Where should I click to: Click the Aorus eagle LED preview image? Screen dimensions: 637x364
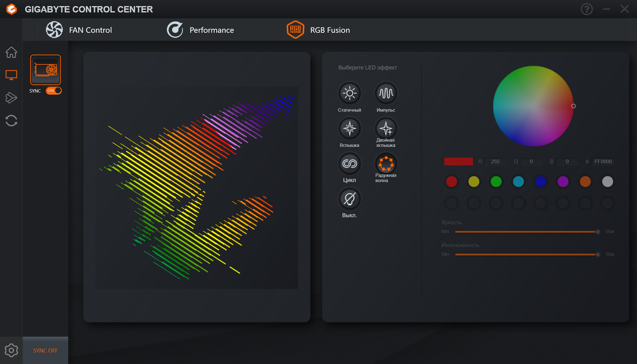click(x=197, y=187)
